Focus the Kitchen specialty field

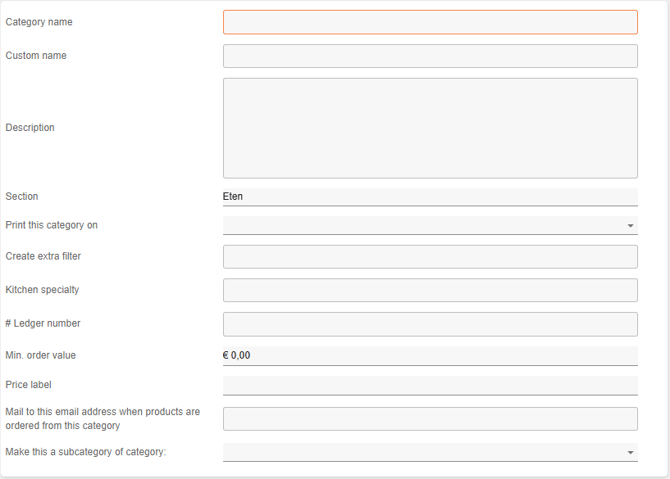(430, 290)
